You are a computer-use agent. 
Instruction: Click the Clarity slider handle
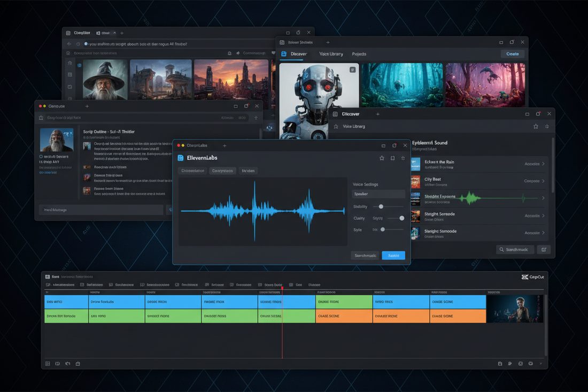tap(401, 218)
